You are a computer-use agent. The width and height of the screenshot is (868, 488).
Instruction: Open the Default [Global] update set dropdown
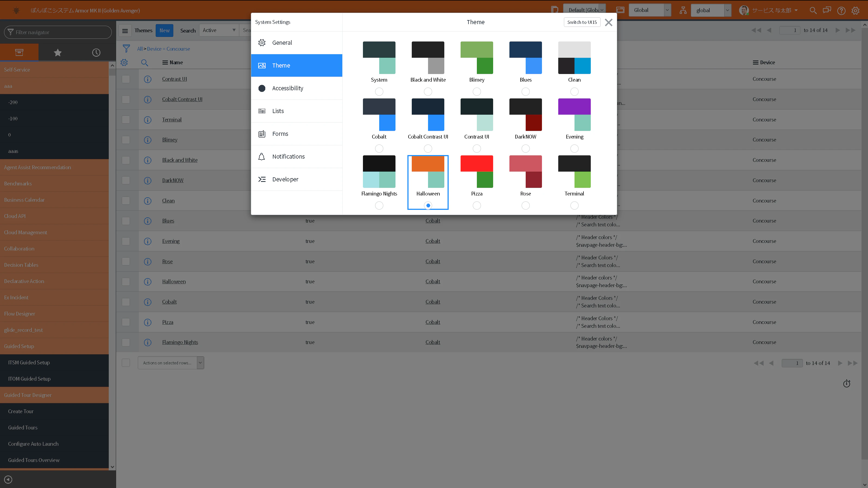(x=584, y=10)
